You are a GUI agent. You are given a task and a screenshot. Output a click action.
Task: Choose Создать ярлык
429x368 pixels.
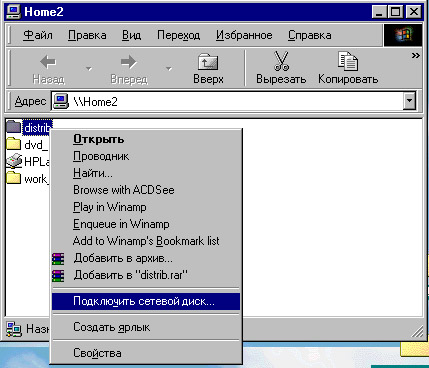(146, 327)
